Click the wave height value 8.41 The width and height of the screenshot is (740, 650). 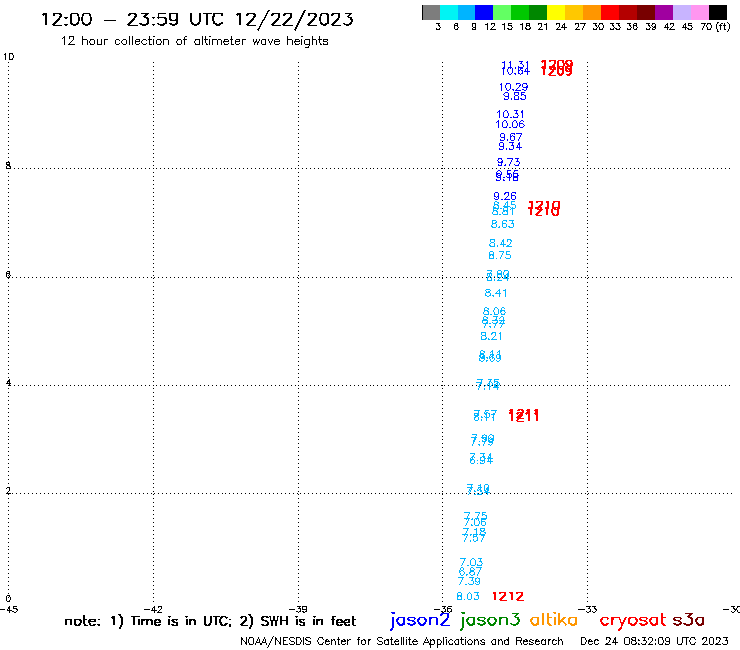(496, 293)
